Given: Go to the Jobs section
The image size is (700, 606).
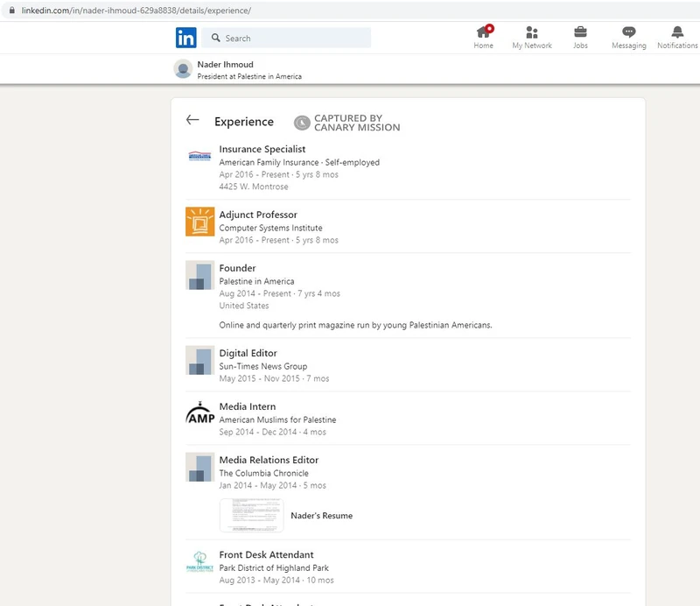Looking at the screenshot, I should 580,38.
